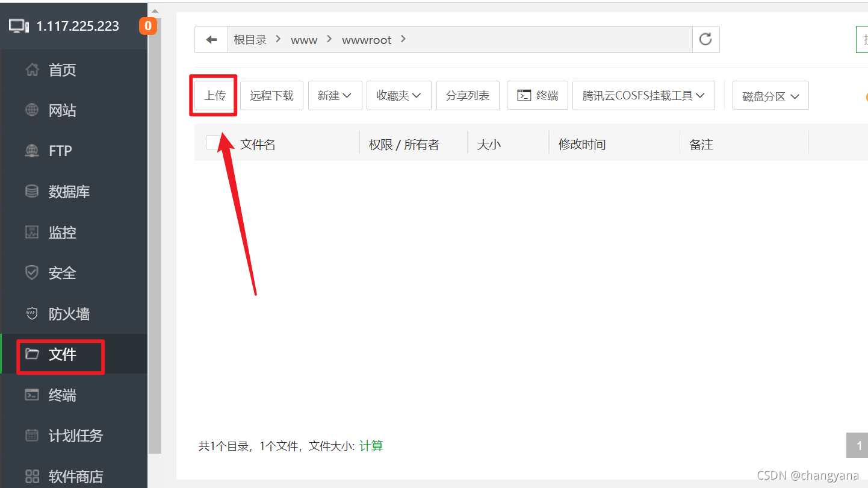This screenshot has height=488, width=868.
Task: Click the 远程下载 button
Action: (x=271, y=95)
